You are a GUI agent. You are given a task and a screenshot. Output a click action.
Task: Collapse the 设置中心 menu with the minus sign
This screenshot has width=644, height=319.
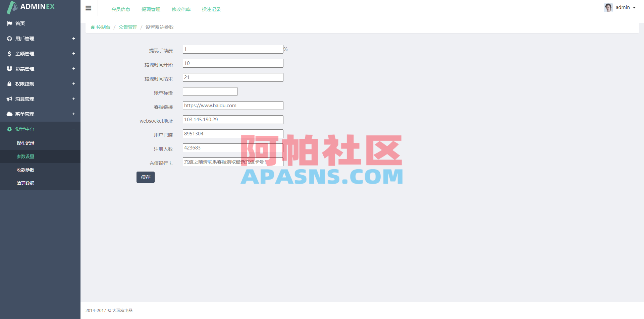tap(74, 129)
